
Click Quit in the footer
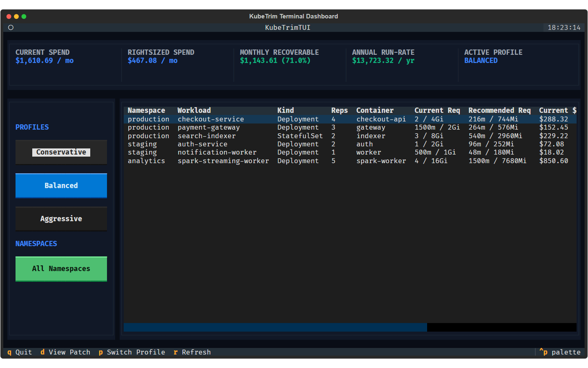coord(20,352)
